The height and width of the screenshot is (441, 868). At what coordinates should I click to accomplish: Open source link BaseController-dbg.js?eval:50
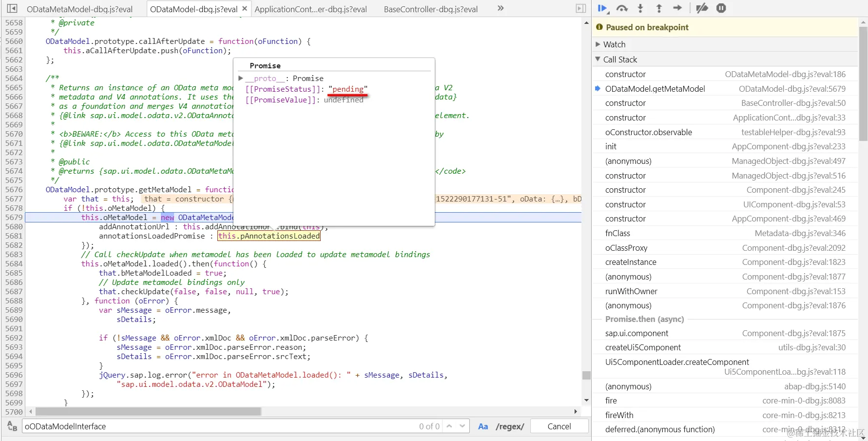(x=793, y=103)
